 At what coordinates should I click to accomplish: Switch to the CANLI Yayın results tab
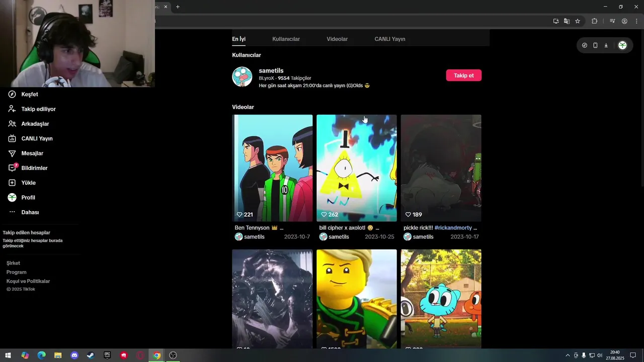390,39
